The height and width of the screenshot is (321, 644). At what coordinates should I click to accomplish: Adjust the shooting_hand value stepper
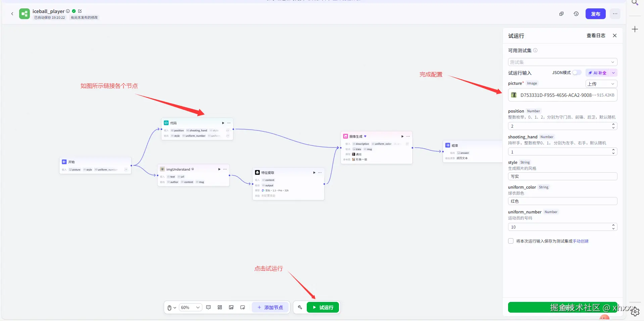click(613, 152)
